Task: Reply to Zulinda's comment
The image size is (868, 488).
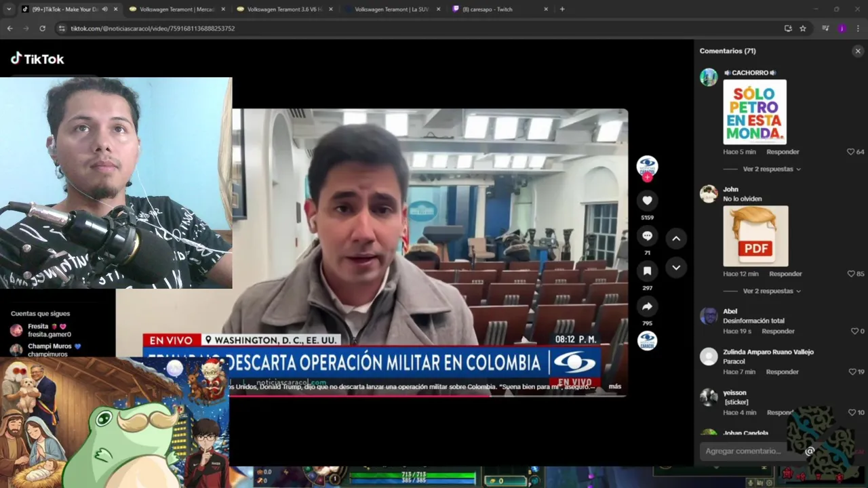Action: (783, 372)
